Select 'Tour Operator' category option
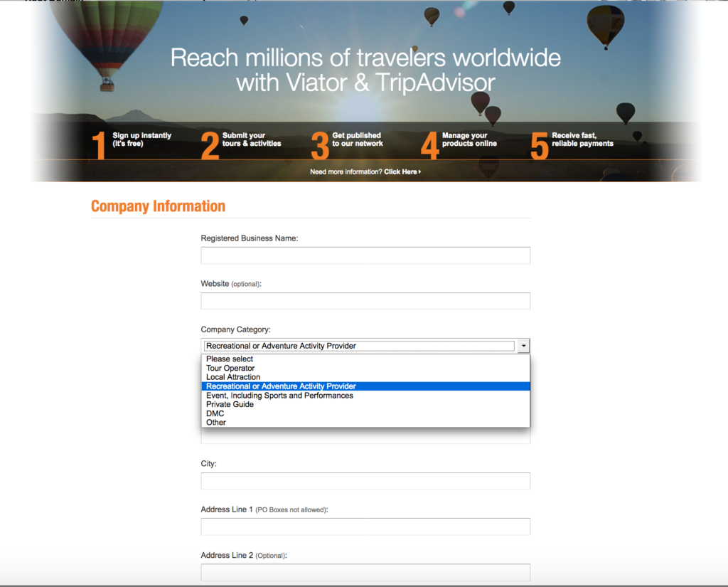The height and width of the screenshot is (587, 728). [x=230, y=369]
